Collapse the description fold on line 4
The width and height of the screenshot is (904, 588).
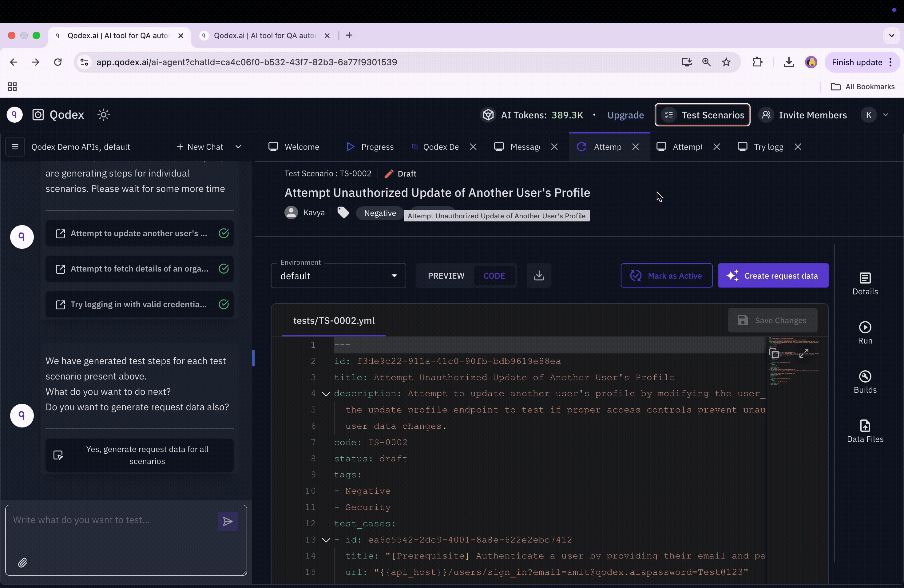tap(326, 394)
